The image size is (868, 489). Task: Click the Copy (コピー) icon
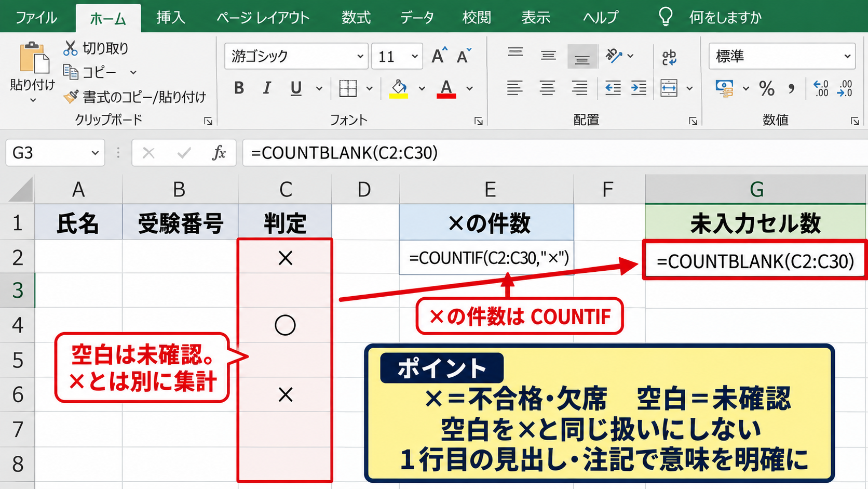70,72
